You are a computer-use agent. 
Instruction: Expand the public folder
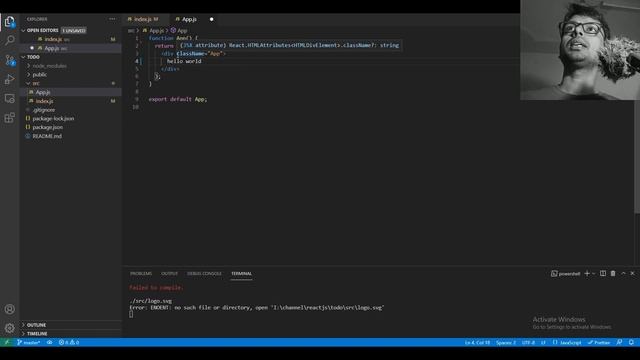coord(39,75)
